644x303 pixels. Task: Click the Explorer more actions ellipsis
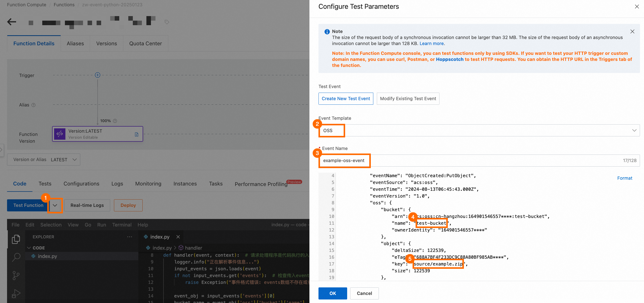(x=130, y=237)
